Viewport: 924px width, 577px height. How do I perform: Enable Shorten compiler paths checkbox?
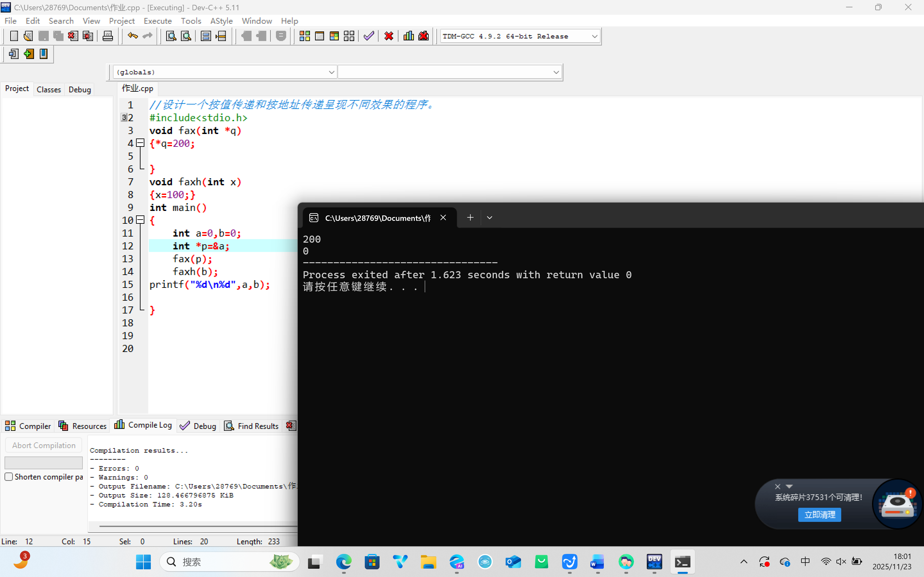(x=9, y=477)
